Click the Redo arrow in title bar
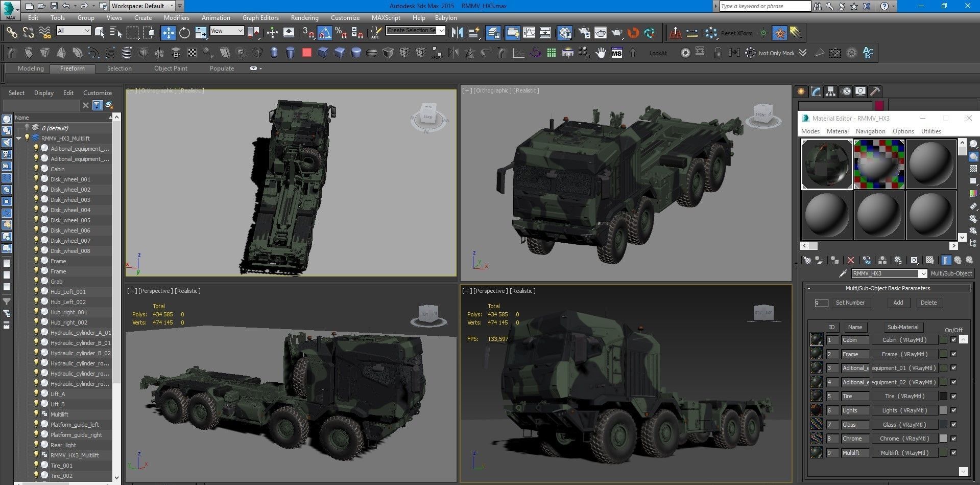 (x=84, y=6)
